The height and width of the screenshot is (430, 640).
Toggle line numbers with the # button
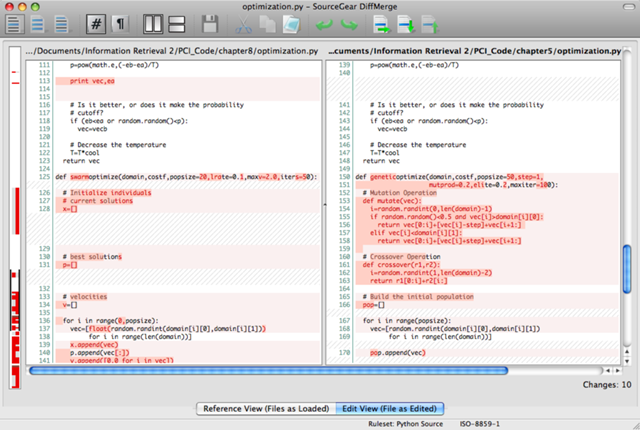click(98, 23)
